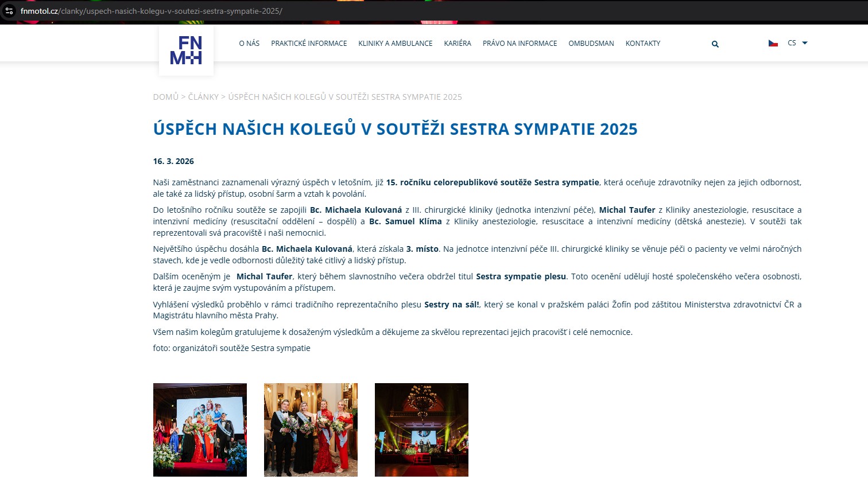Go to the ČLÁNKY breadcrumb link
The image size is (868, 499).
203,97
